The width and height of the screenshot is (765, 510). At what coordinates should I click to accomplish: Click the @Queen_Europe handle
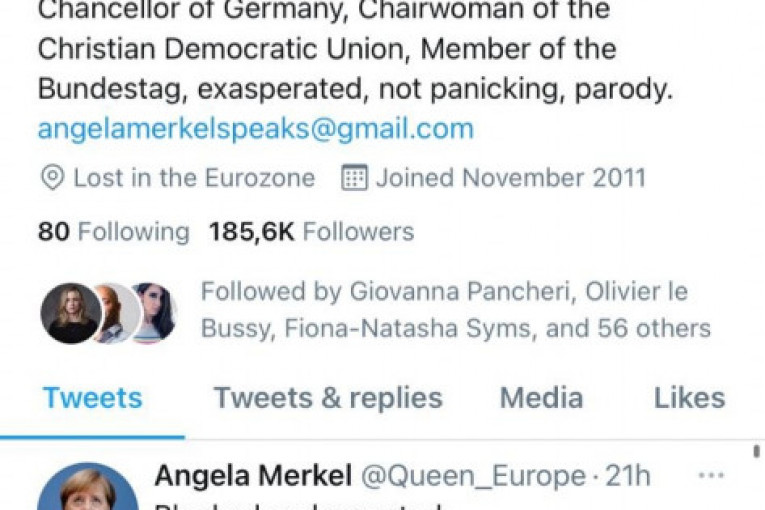pos(473,476)
